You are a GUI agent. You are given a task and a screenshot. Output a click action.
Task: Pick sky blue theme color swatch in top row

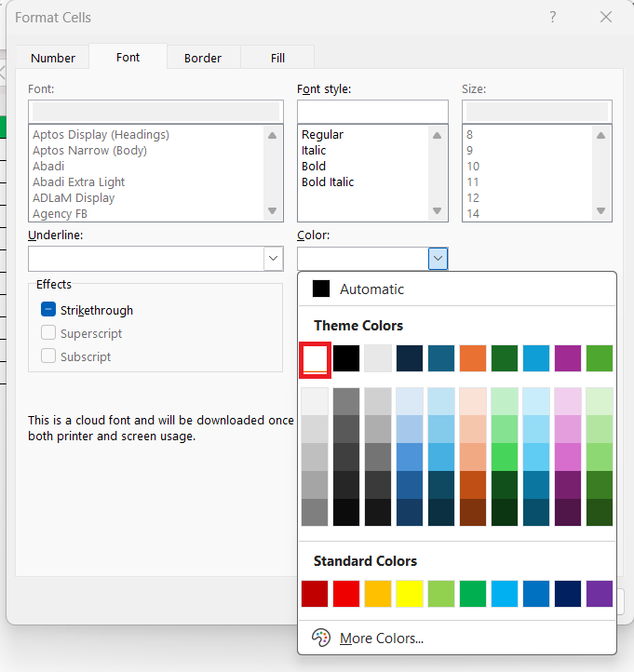pyautogui.click(x=536, y=358)
